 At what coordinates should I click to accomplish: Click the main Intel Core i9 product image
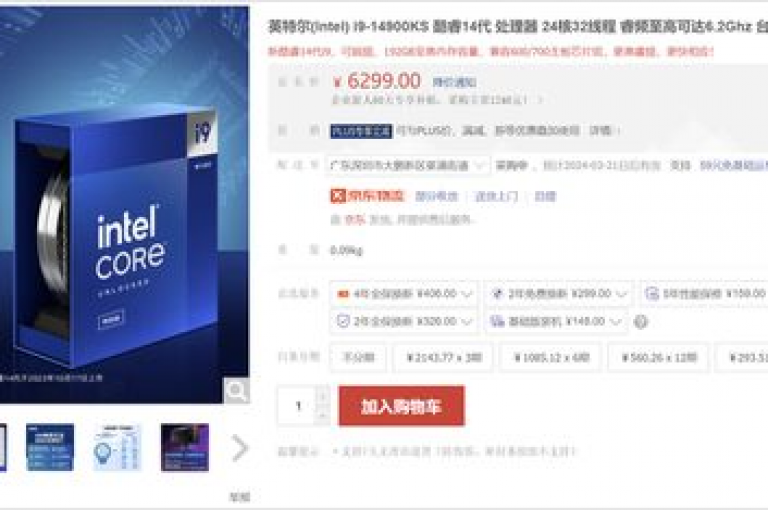click(124, 205)
